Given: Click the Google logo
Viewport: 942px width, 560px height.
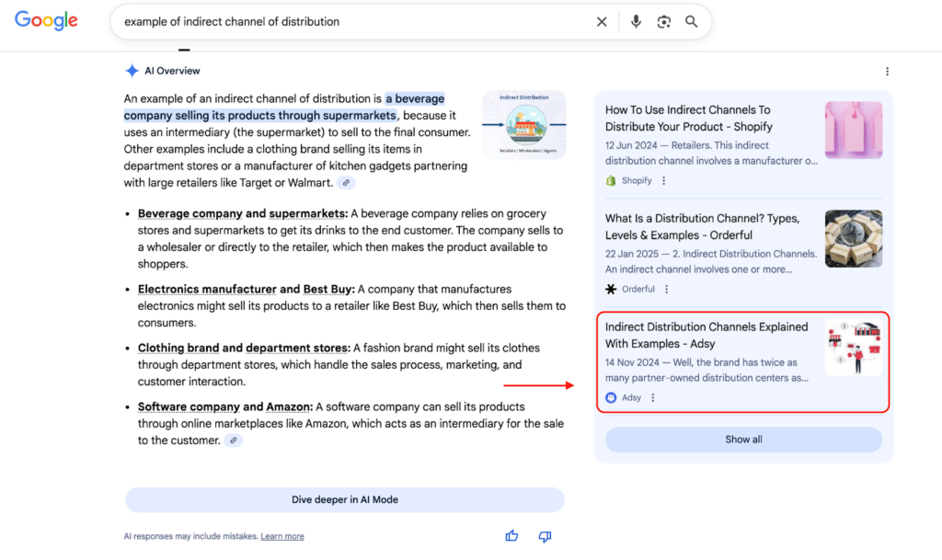Looking at the screenshot, I should (46, 21).
